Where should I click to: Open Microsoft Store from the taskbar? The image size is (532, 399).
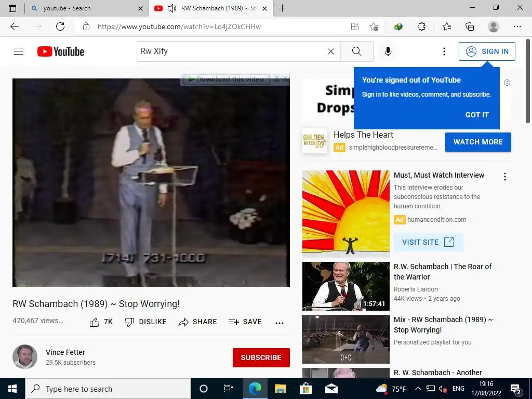(x=305, y=389)
